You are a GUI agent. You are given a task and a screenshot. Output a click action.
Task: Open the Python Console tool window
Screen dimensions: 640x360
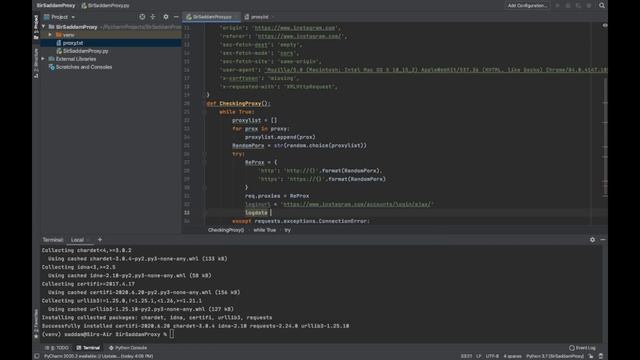pos(128,348)
